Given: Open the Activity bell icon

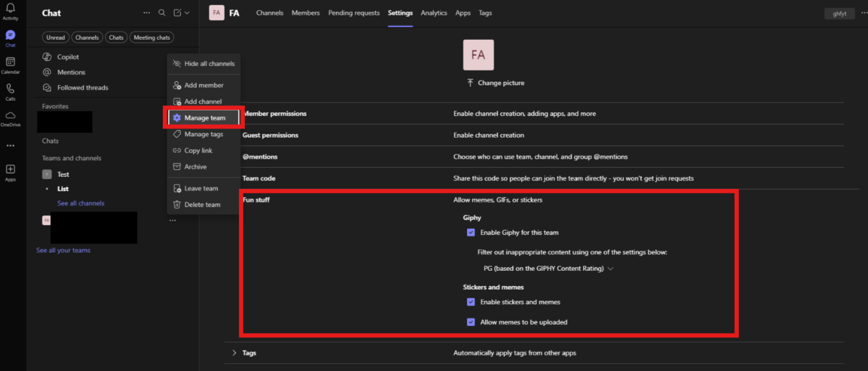Looking at the screenshot, I should 10,8.
